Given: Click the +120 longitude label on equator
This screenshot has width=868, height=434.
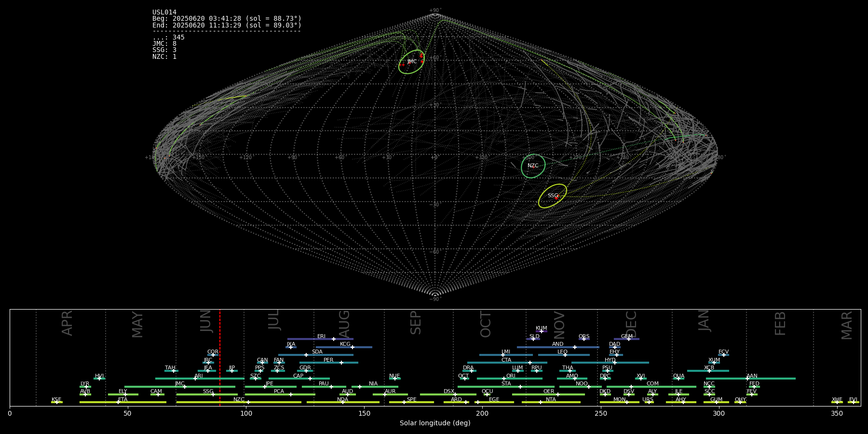Looking at the screenshot, I should (x=245, y=158).
